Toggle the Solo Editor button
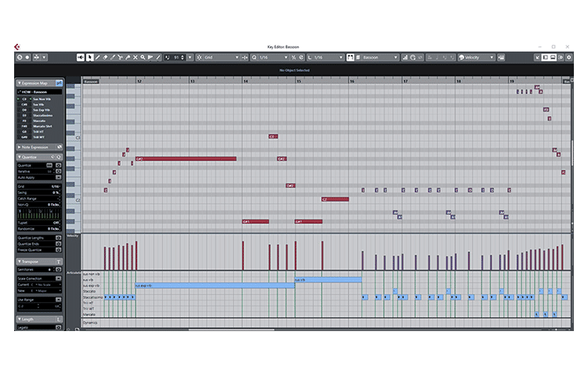588x375 pixels. click(x=20, y=57)
